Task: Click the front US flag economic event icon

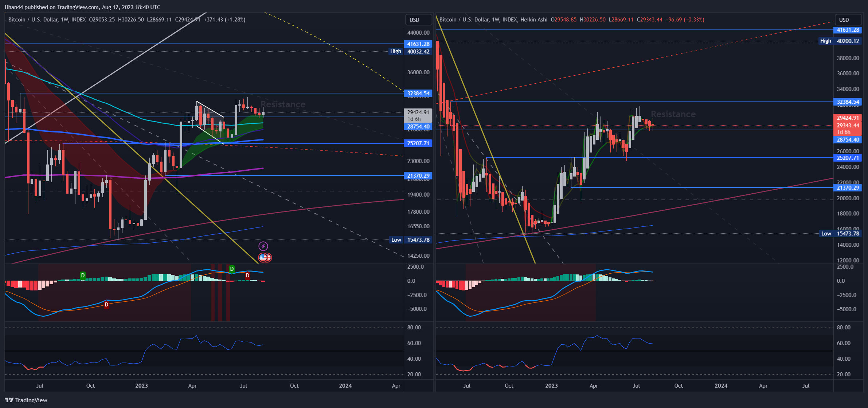Action: tap(263, 258)
